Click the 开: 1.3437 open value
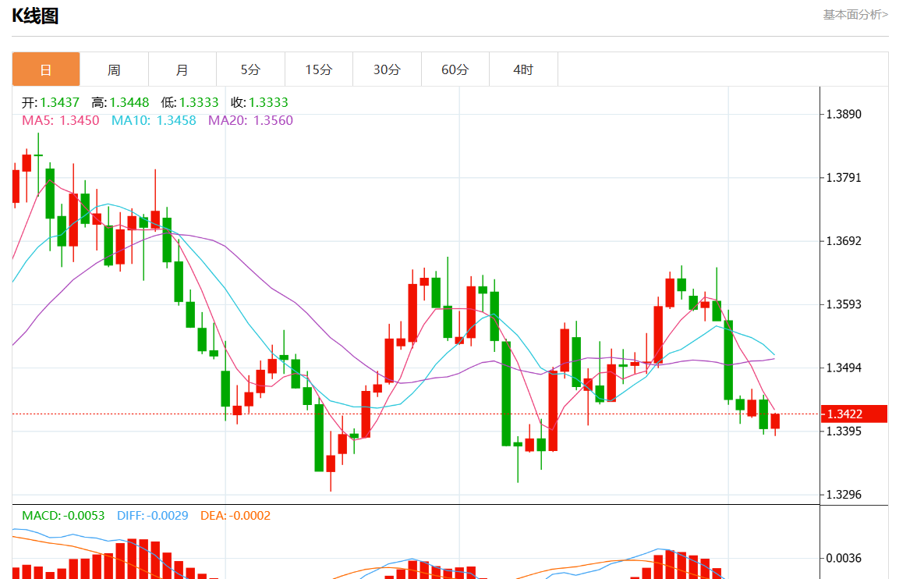924x579 pixels. pyautogui.click(x=51, y=102)
